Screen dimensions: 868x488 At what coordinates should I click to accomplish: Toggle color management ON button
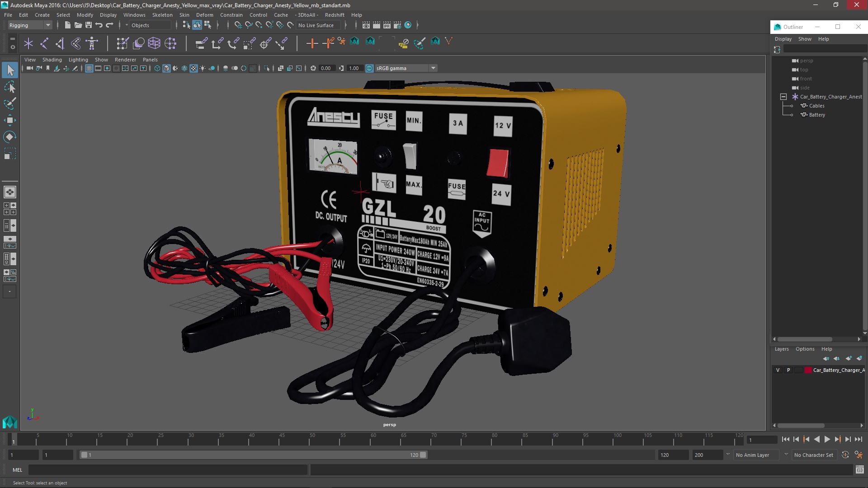tap(369, 68)
